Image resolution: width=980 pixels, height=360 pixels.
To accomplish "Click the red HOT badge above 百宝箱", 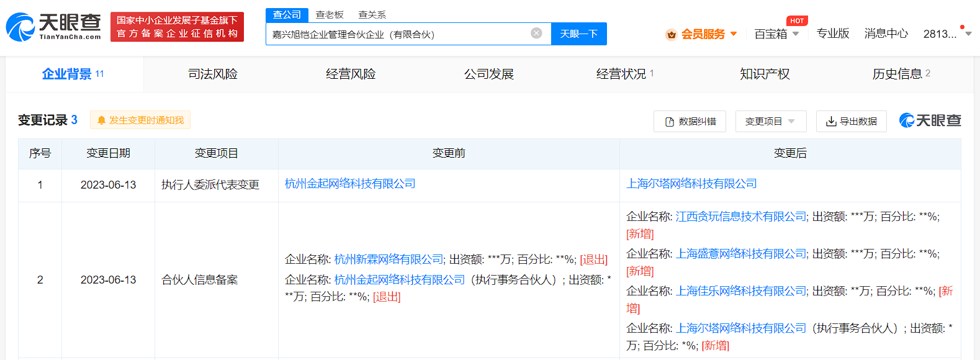I will [797, 21].
